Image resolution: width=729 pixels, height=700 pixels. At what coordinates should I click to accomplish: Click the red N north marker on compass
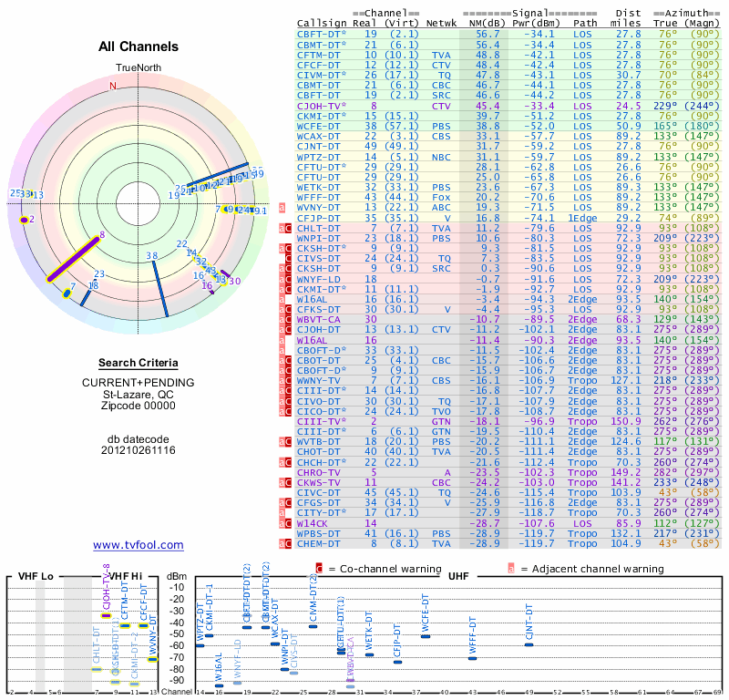(x=113, y=87)
